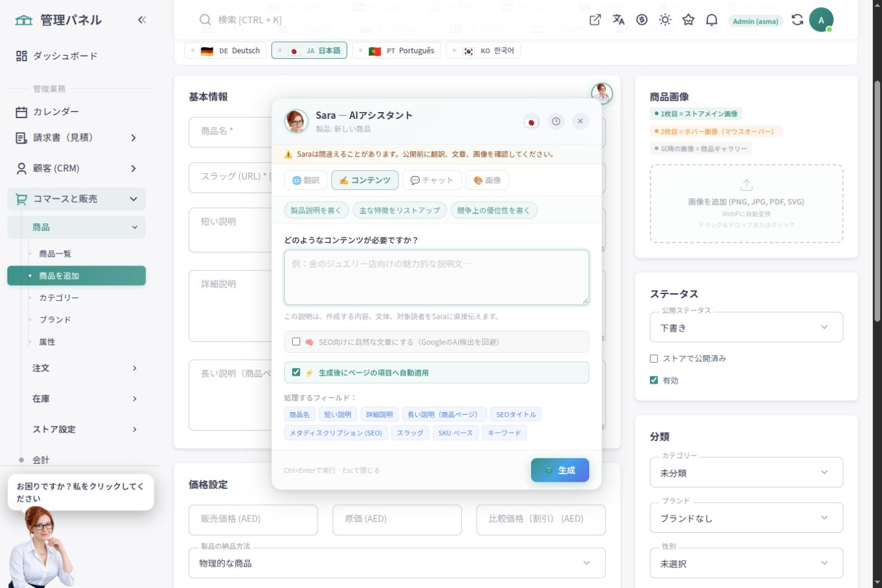
Task: Click Sara avatar icon above basic info card
Action: (602, 93)
